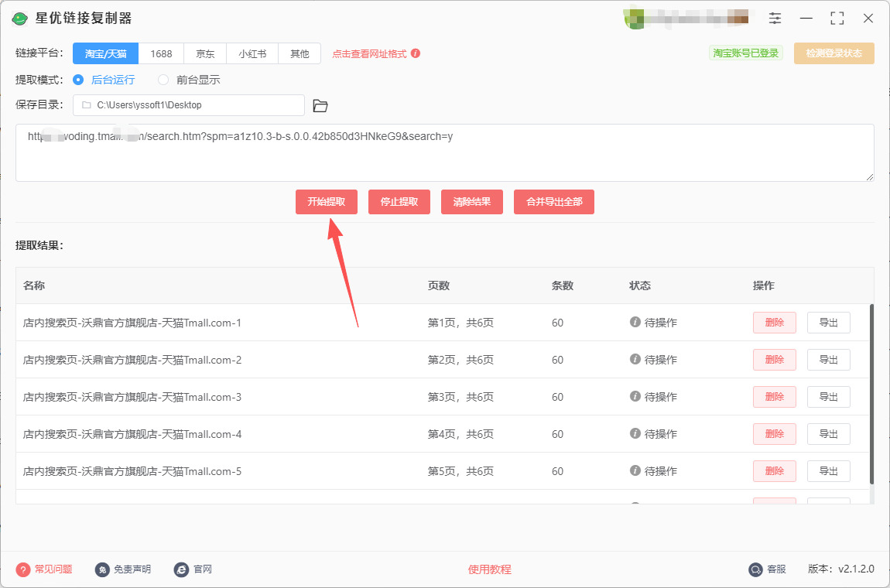
Task: Click the red info icon beside URL format
Action: click(x=416, y=53)
